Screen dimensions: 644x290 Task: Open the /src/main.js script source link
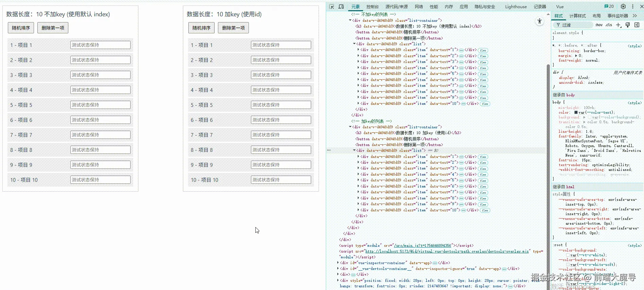tap(422, 245)
